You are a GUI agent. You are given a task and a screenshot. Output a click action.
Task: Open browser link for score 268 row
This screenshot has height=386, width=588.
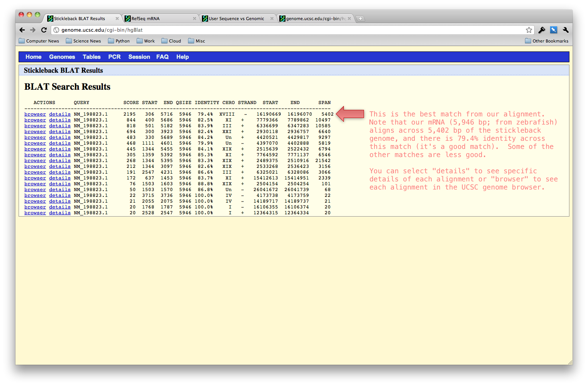coord(35,161)
